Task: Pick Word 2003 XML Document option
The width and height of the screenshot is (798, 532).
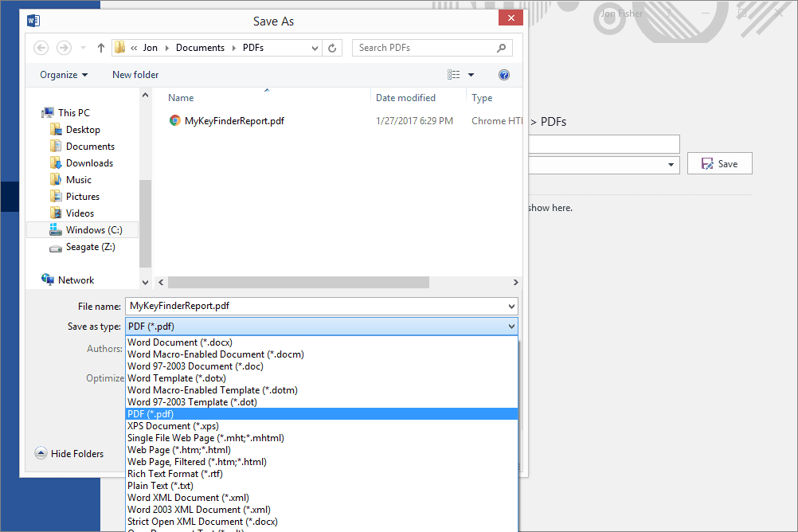Action: coord(322,510)
